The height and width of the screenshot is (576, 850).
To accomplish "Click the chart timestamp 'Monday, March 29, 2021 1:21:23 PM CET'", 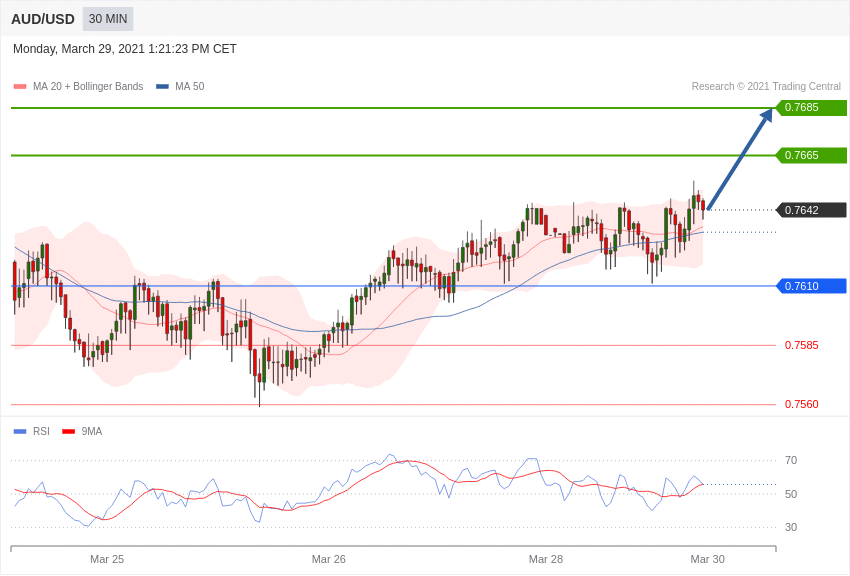I will pyautogui.click(x=125, y=49).
